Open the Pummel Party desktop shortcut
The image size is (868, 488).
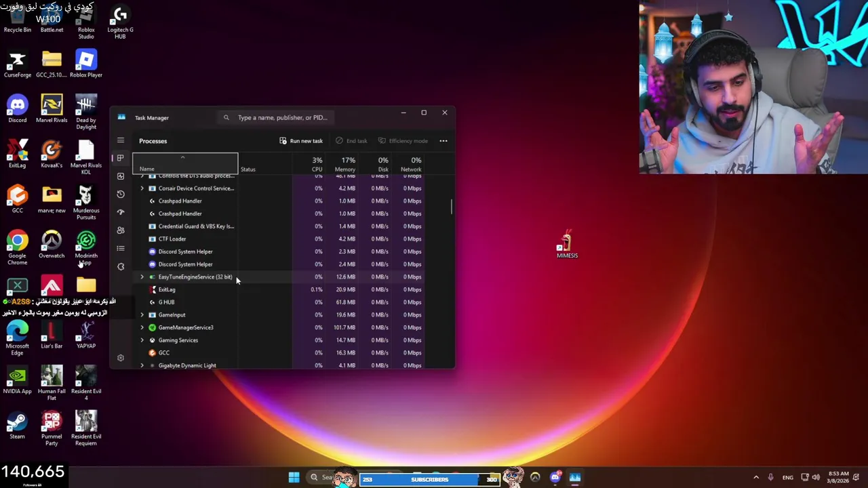point(52,428)
